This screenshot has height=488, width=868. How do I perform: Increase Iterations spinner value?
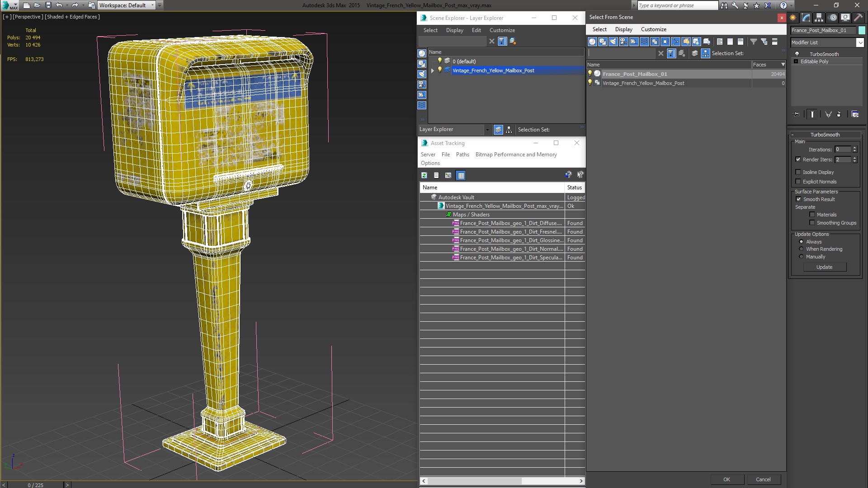click(854, 148)
